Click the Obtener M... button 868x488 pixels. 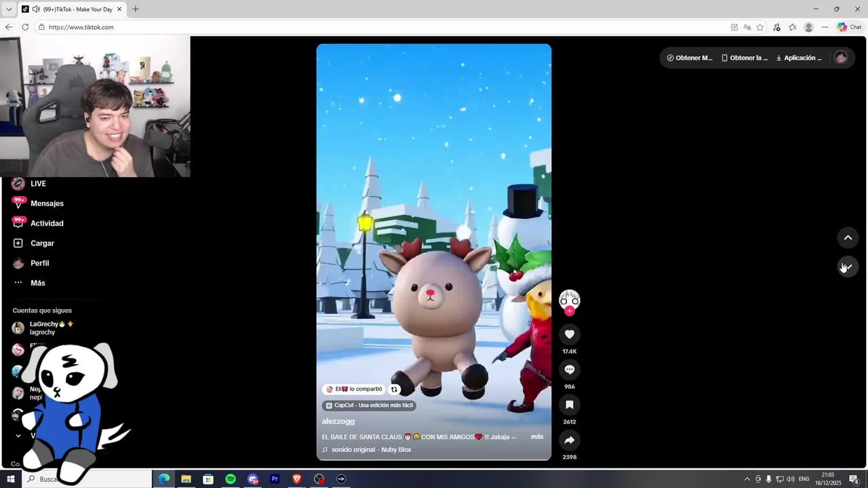coord(690,58)
